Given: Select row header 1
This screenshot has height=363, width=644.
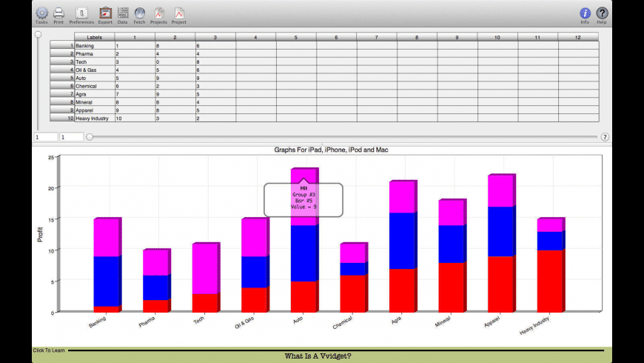Looking at the screenshot, I should click(62, 46).
